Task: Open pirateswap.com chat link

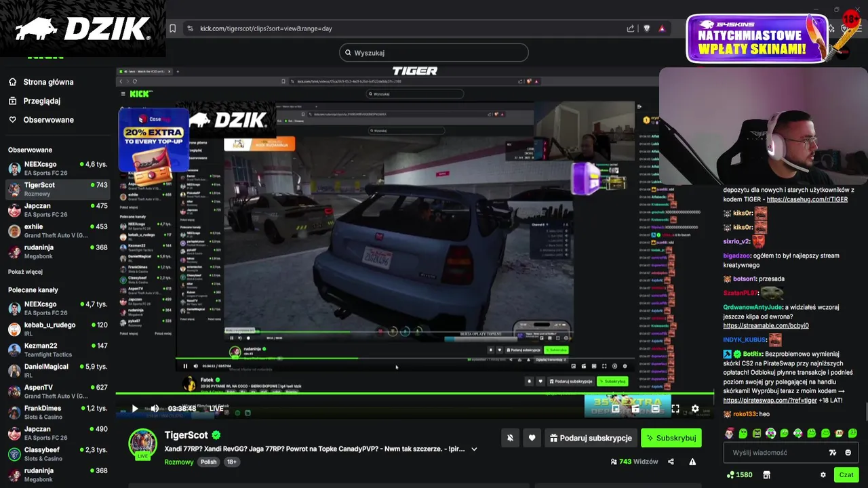Action: click(x=770, y=401)
